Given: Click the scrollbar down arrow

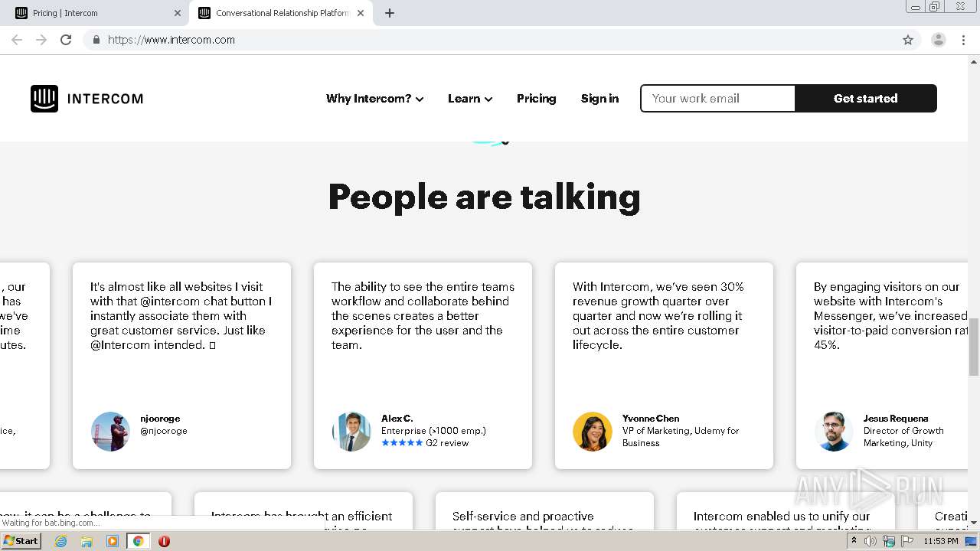Looking at the screenshot, I should click(x=974, y=523).
